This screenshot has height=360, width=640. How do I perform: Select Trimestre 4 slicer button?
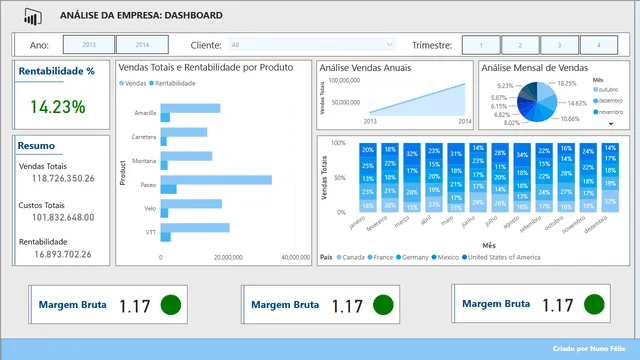point(599,45)
